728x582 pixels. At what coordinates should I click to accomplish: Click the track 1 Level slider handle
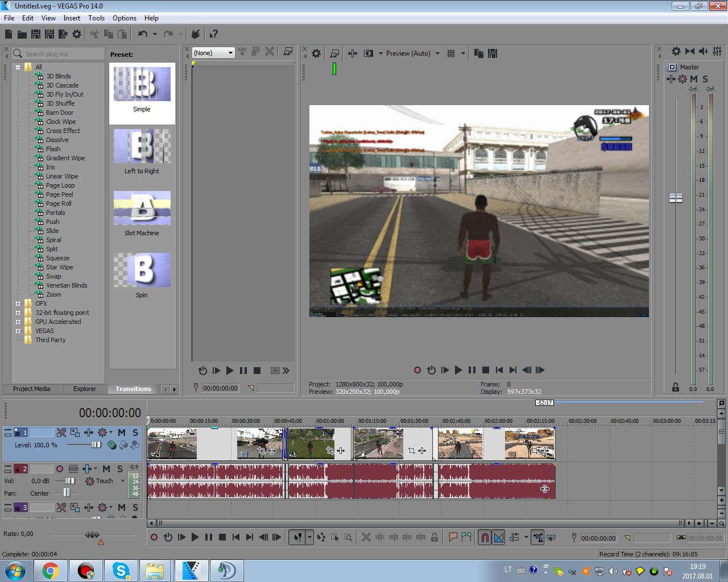tap(96, 444)
